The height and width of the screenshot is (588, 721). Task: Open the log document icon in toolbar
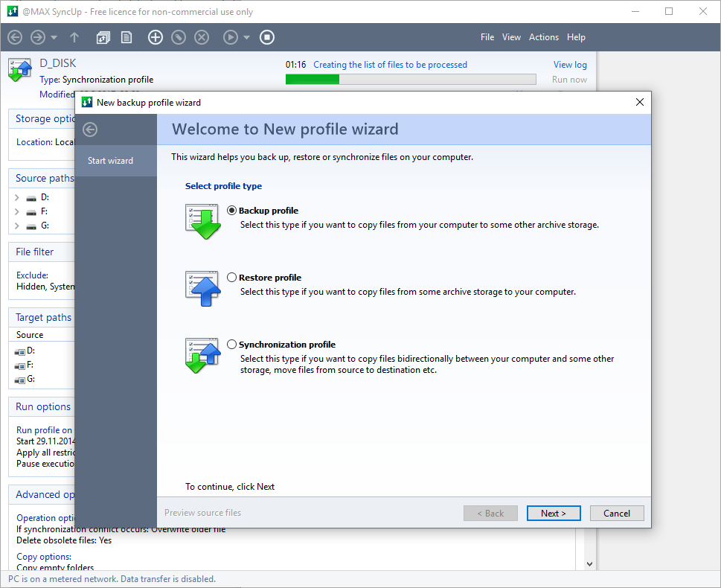tap(126, 37)
